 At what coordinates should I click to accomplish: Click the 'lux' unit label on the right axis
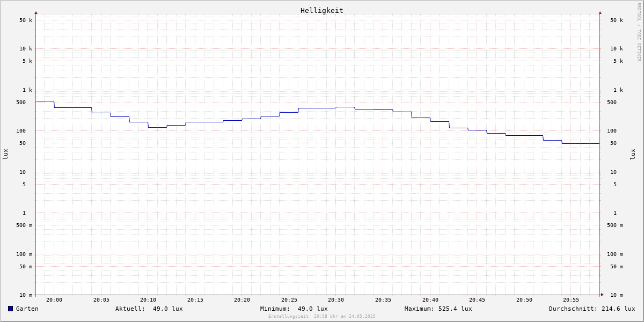[x=633, y=154]
